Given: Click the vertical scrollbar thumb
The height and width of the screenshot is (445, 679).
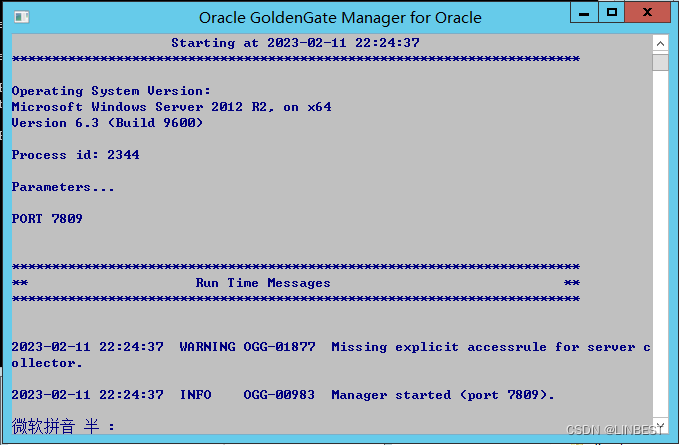Looking at the screenshot, I should 660,61.
